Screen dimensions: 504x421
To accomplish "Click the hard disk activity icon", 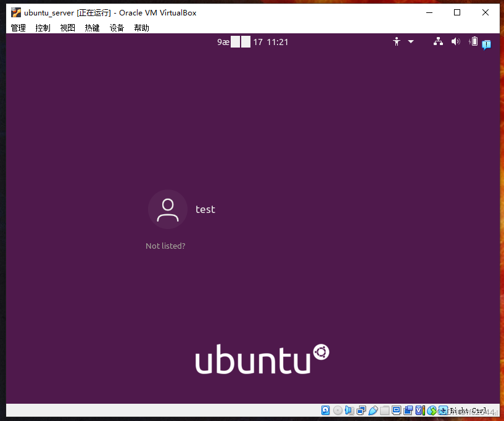I will 325,410.
